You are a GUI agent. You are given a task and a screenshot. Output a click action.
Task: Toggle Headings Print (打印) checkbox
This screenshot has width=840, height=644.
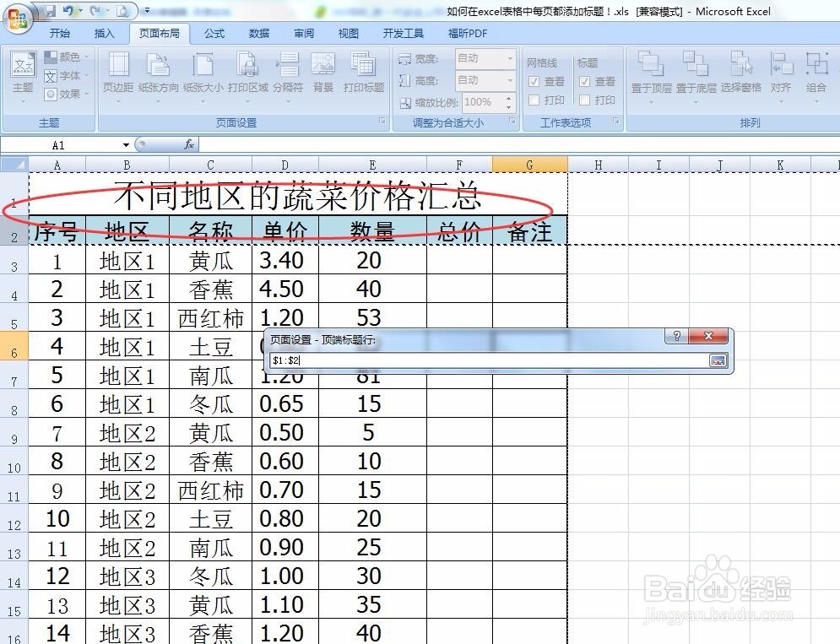(584, 100)
